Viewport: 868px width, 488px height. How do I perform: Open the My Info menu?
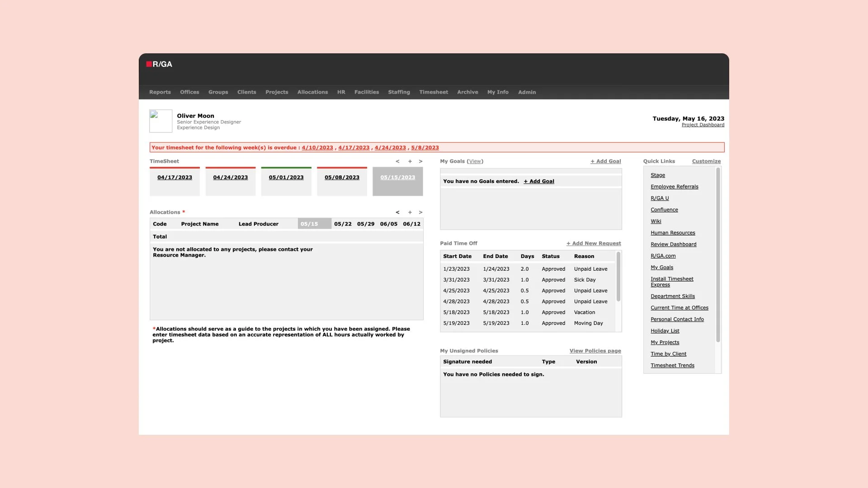tap(498, 92)
